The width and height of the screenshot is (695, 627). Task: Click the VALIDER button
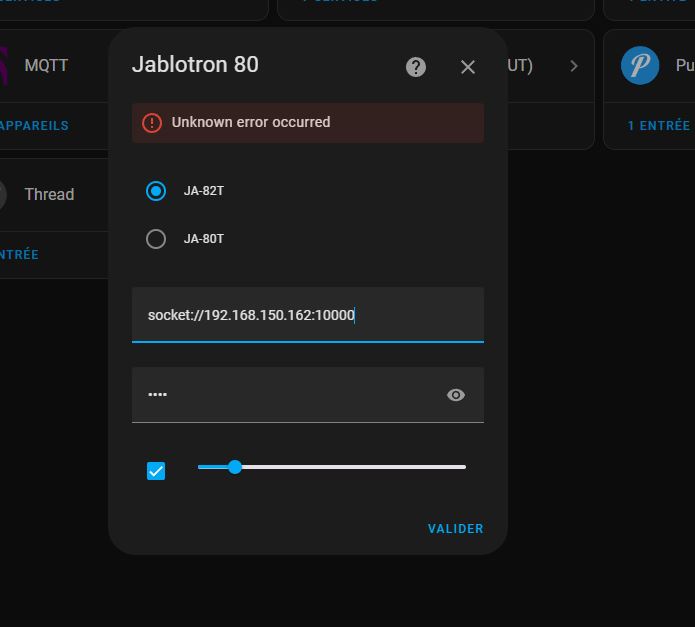[x=455, y=529]
